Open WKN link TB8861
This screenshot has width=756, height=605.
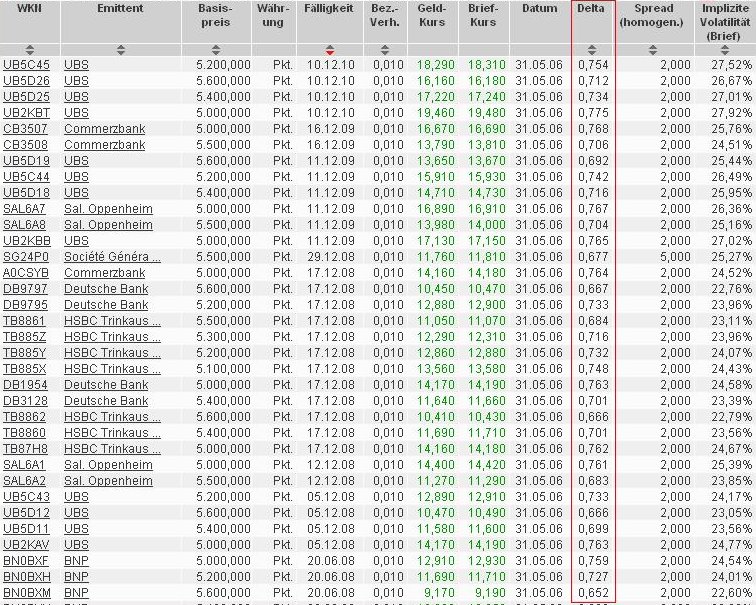(24, 321)
